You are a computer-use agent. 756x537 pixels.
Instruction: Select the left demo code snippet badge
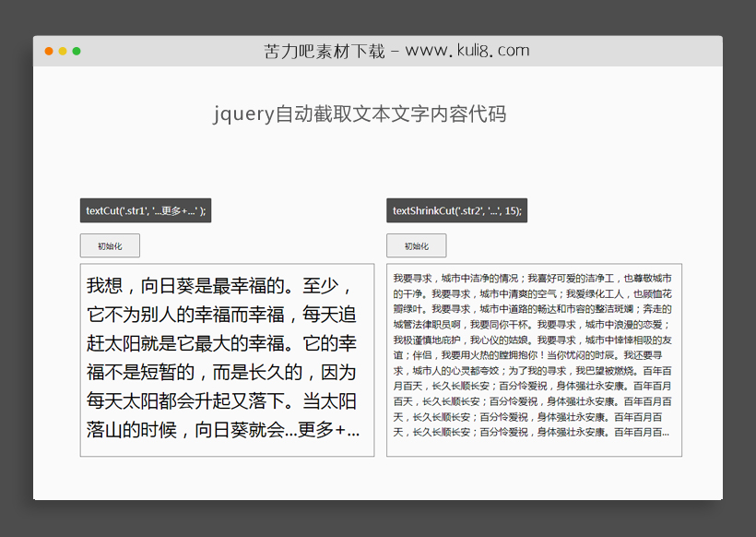click(x=147, y=210)
